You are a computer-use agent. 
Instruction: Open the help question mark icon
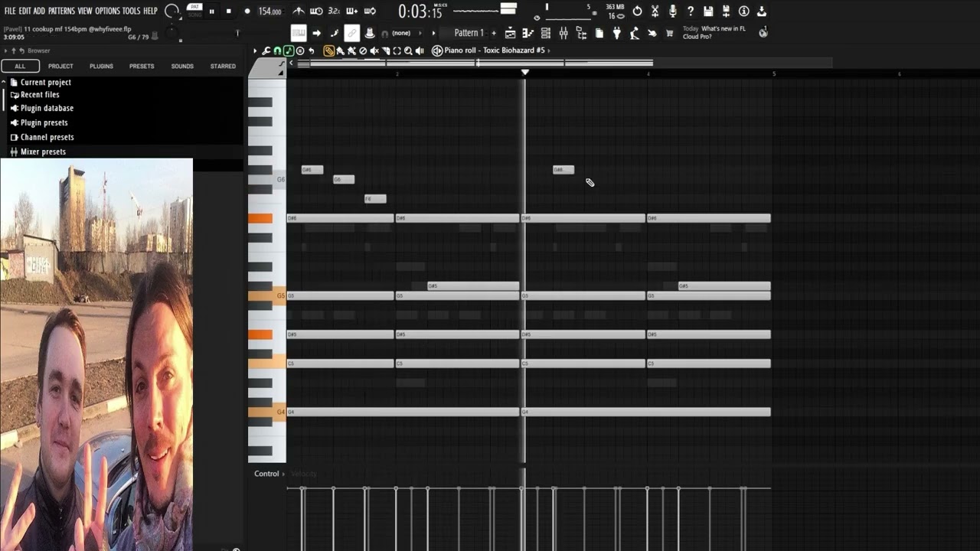[691, 11]
